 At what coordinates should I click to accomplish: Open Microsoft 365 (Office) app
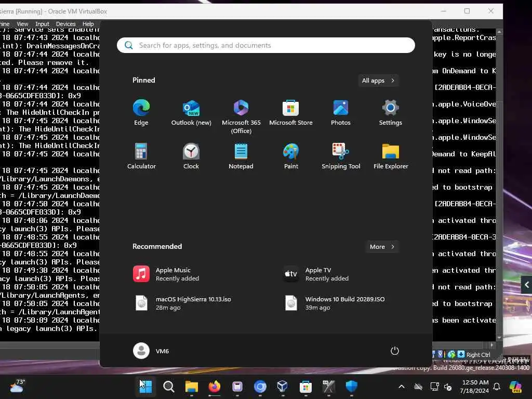(x=241, y=117)
